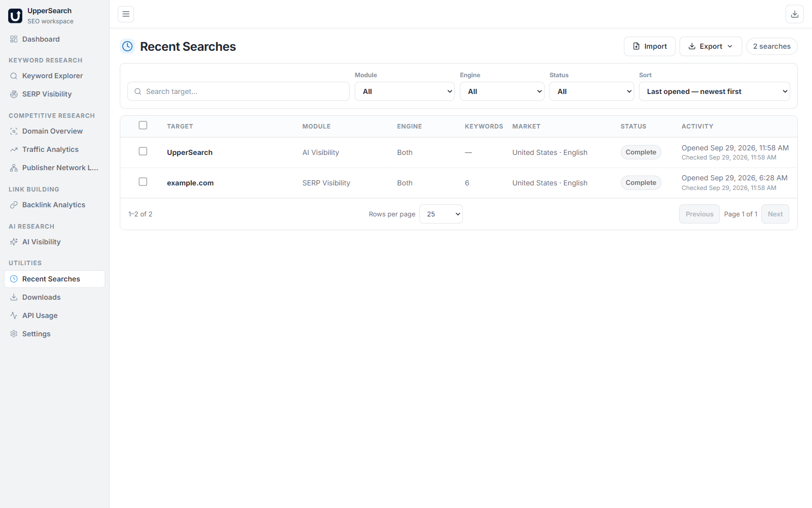This screenshot has width=812, height=508.
Task: Click the API Usage pulse icon
Action: 14,315
